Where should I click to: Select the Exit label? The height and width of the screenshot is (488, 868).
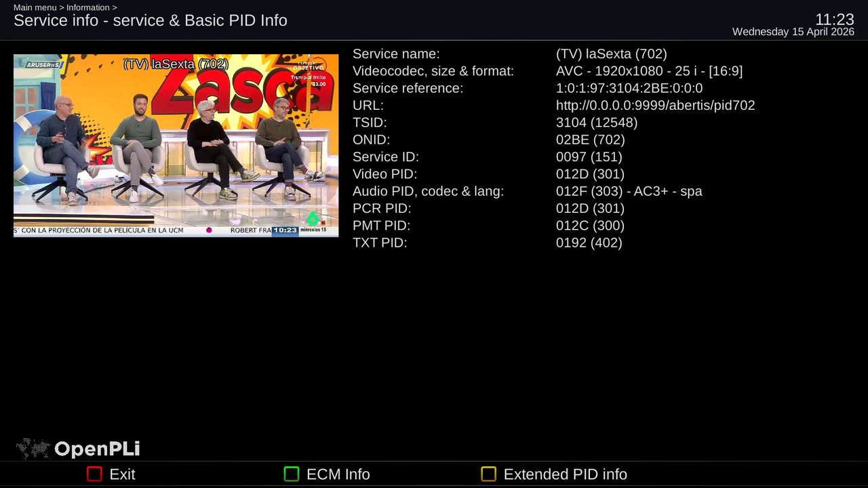(123, 474)
